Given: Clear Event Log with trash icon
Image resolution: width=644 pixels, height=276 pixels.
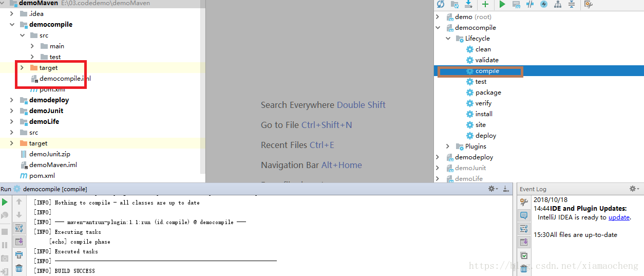Looking at the screenshot, I should point(524,269).
